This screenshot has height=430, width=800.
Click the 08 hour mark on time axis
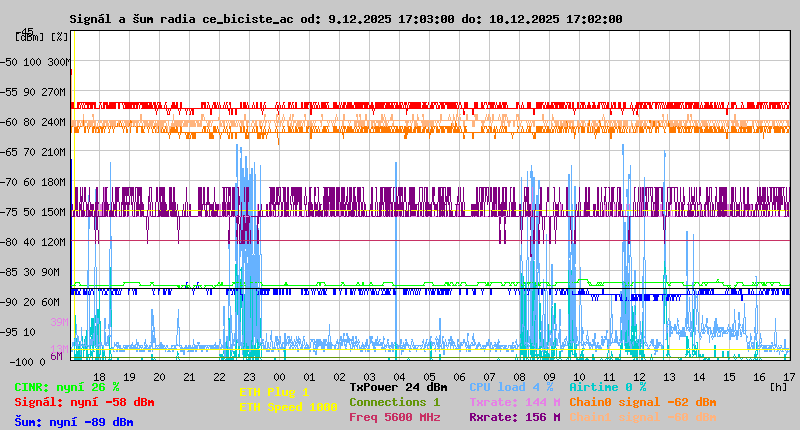click(519, 376)
